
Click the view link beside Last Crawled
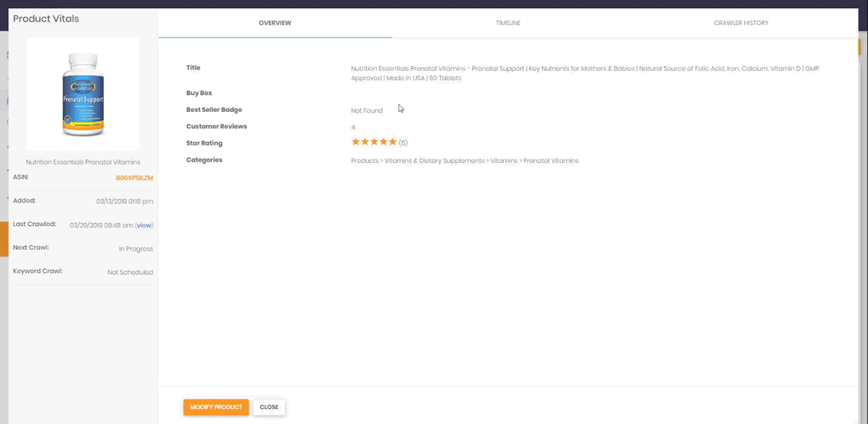coord(144,225)
